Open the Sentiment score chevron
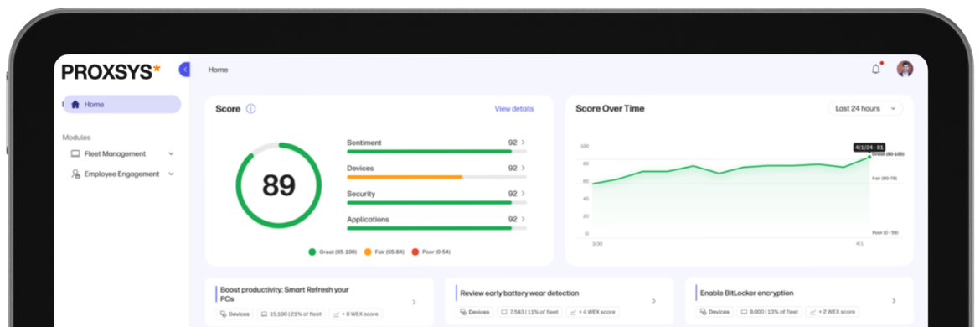This screenshot has height=327, width=980. coord(524,143)
